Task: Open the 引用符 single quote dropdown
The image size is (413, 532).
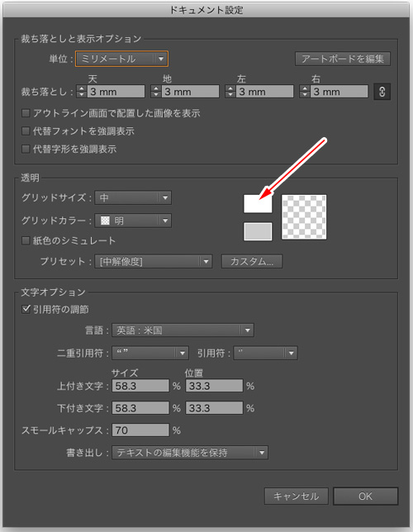Action: (266, 353)
